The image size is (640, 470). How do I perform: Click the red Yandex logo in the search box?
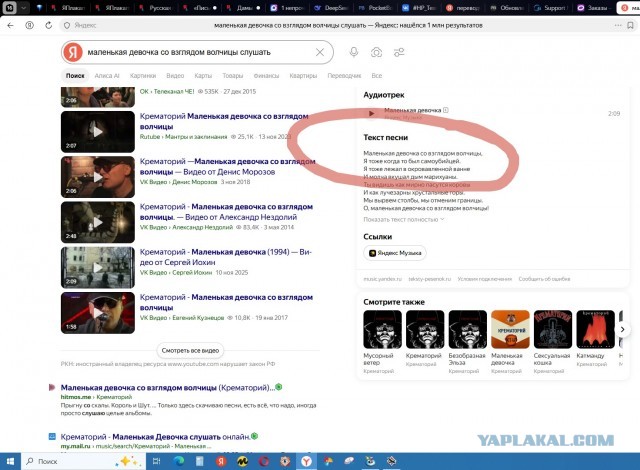[73, 52]
